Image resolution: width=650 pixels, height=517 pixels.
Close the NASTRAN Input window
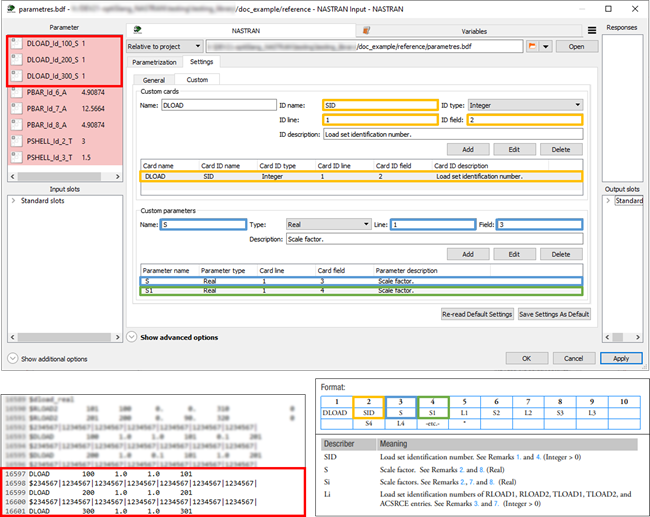(x=635, y=9)
